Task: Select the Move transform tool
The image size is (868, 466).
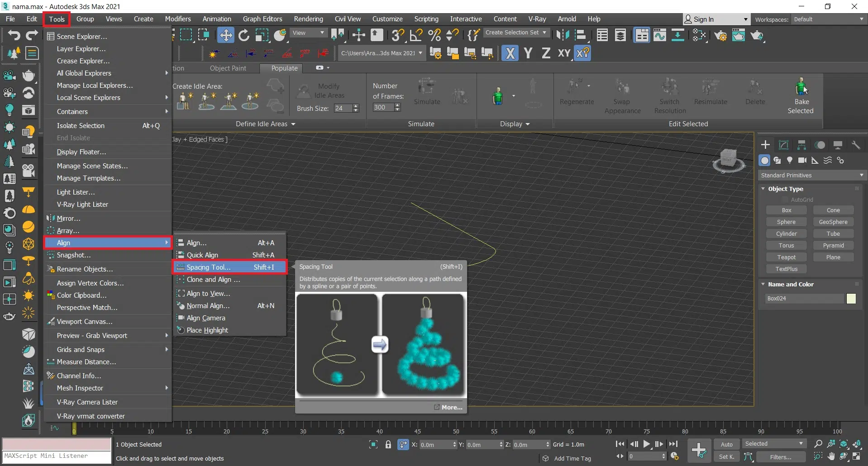Action: 225,35
